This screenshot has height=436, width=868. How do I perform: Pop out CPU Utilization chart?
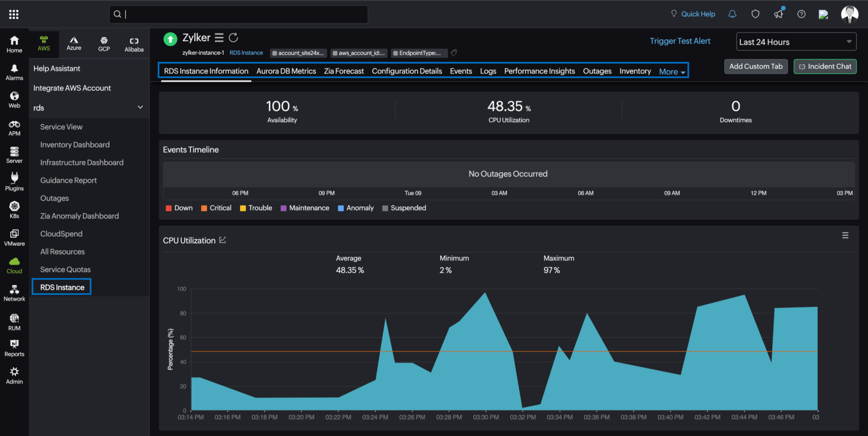coord(222,240)
